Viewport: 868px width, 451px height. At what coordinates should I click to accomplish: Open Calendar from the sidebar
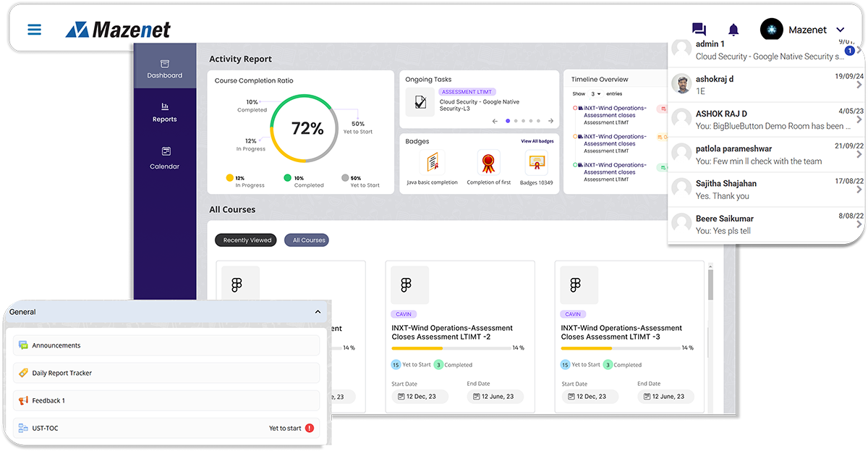[164, 161]
